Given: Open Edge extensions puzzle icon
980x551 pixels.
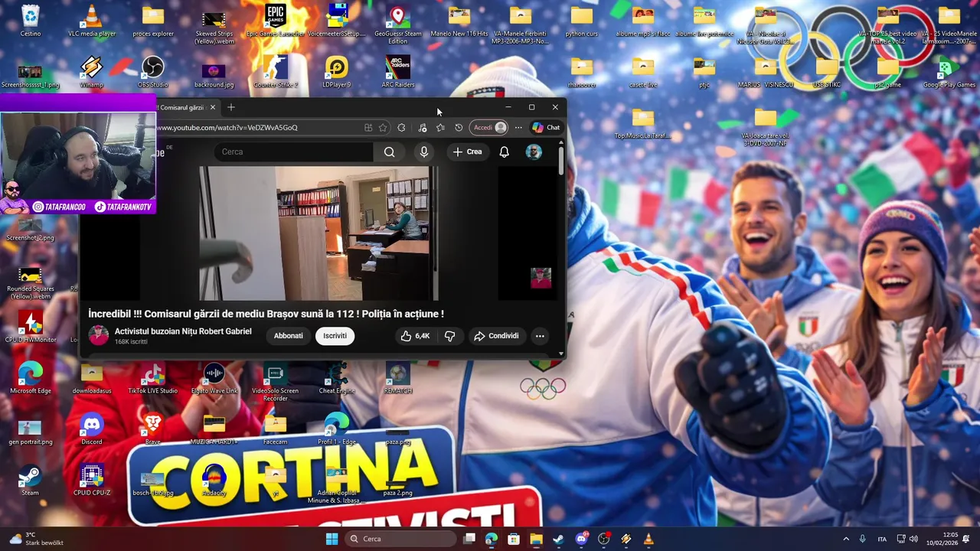Looking at the screenshot, I should 401,128.
